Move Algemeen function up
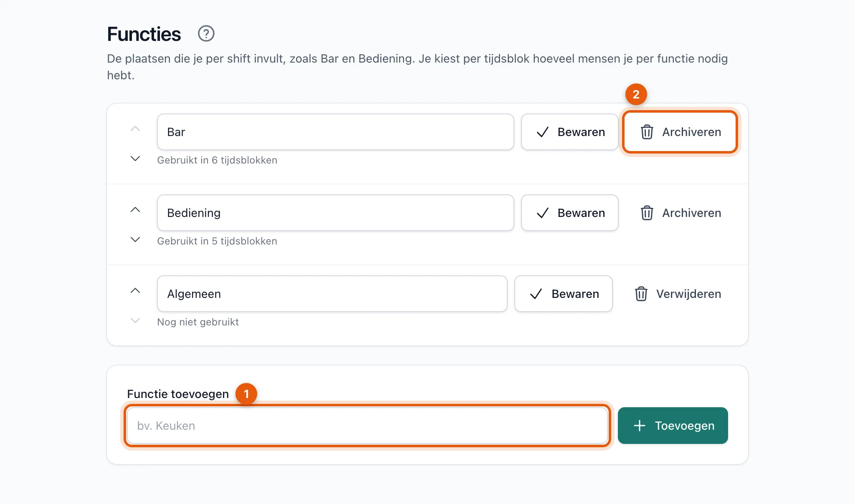 point(135,290)
